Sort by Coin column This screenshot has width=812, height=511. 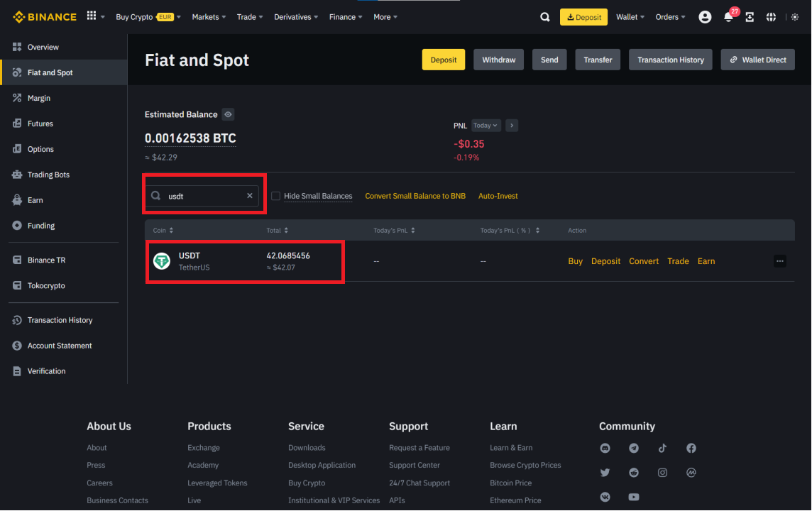163,231
